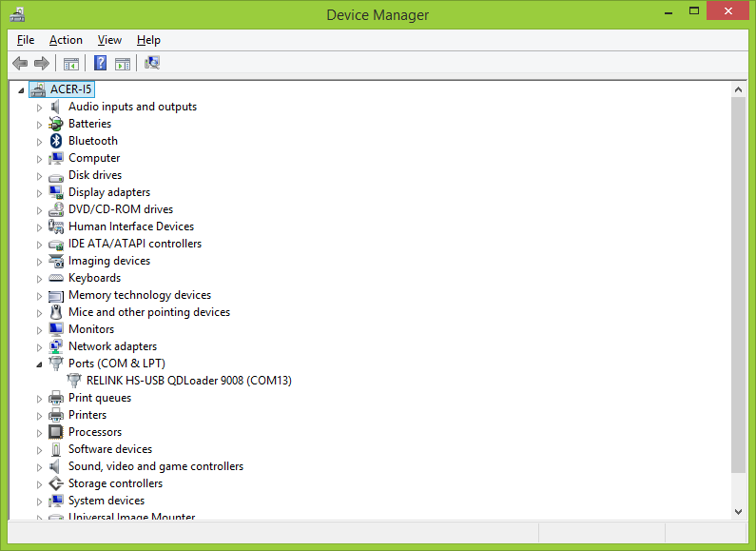
Task: Select Sound, video and game controllers entry
Action: click(155, 466)
